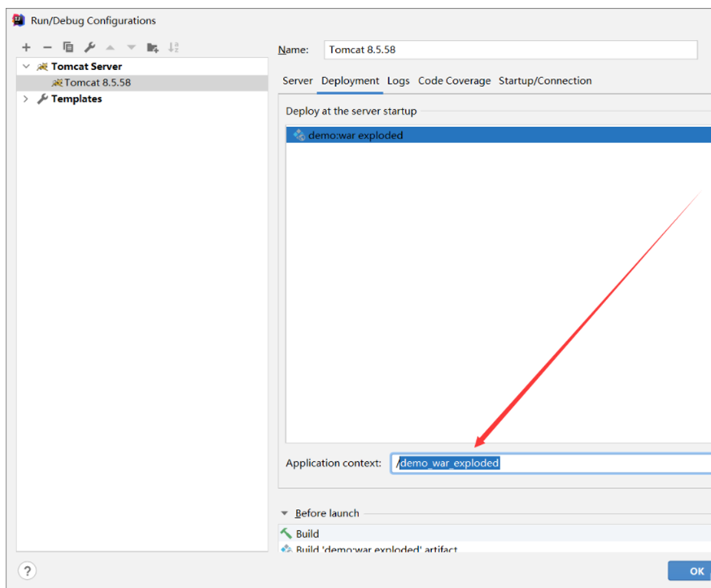
Task: Click the Before launch heading text
Action: click(327, 513)
